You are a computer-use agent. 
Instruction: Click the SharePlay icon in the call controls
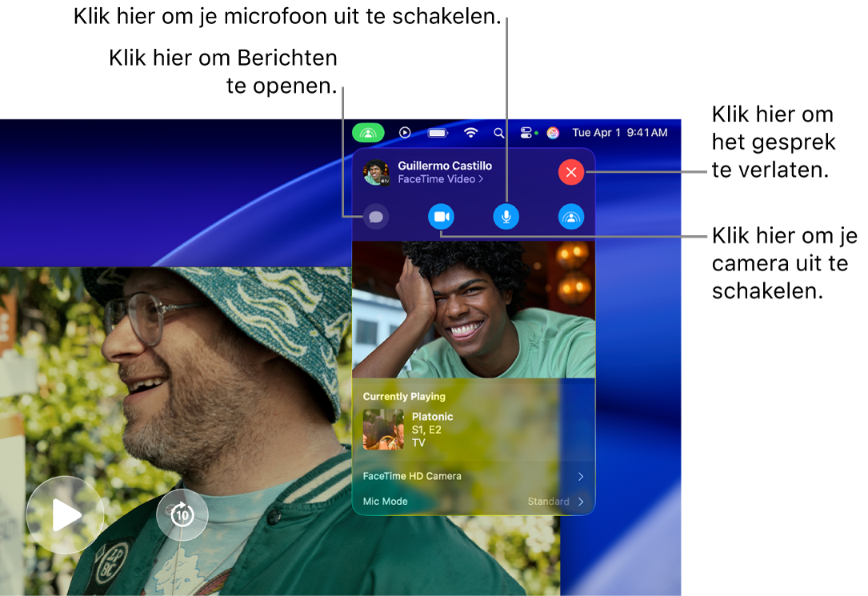(x=571, y=216)
